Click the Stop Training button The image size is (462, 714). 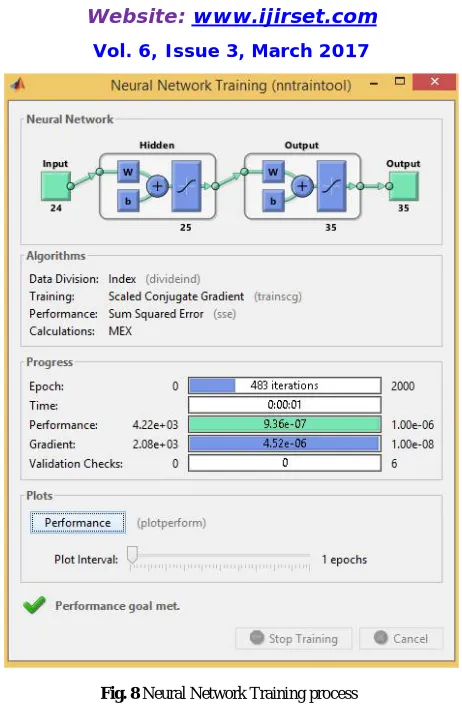(294, 638)
